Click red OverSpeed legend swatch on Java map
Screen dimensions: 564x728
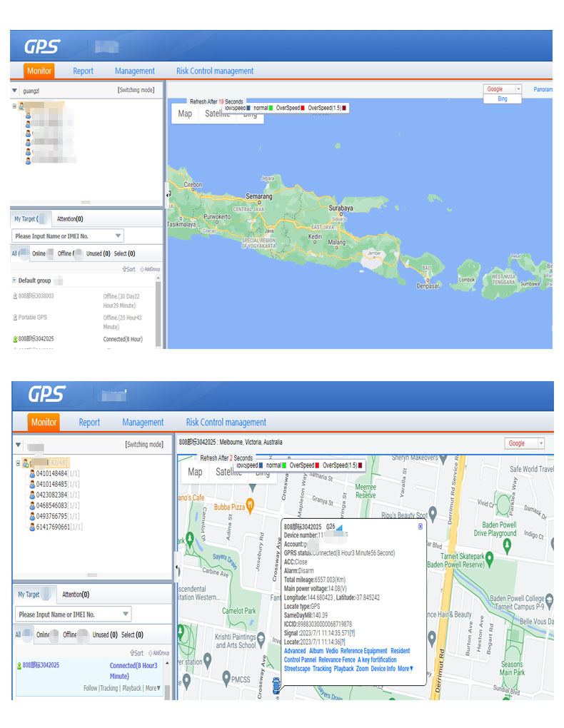pyautogui.click(x=303, y=108)
